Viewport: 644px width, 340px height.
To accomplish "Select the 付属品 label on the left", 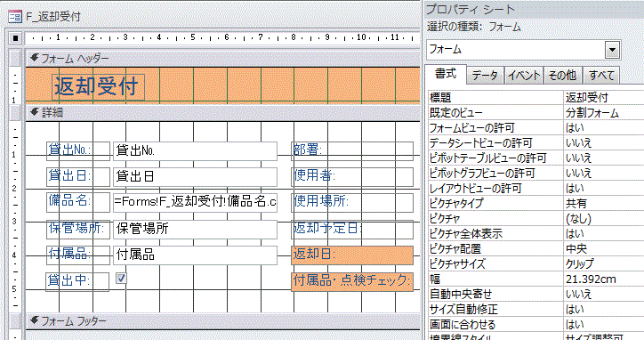I will pyautogui.click(x=78, y=255).
